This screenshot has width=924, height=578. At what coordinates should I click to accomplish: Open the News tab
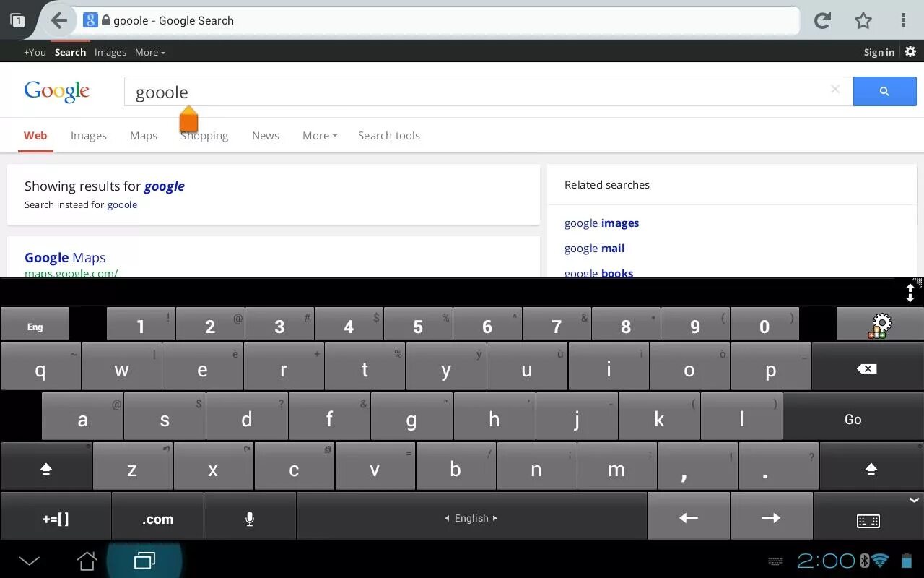(x=266, y=135)
